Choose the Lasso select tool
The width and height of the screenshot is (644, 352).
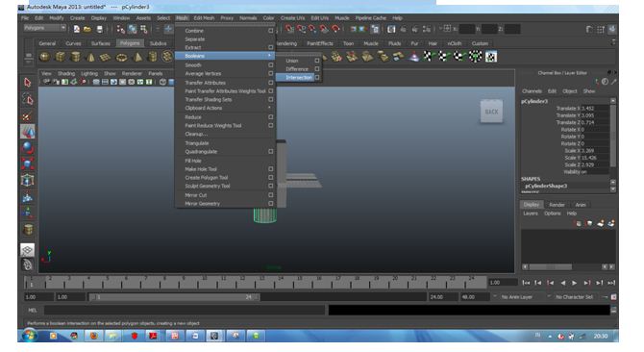[x=28, y=99]
